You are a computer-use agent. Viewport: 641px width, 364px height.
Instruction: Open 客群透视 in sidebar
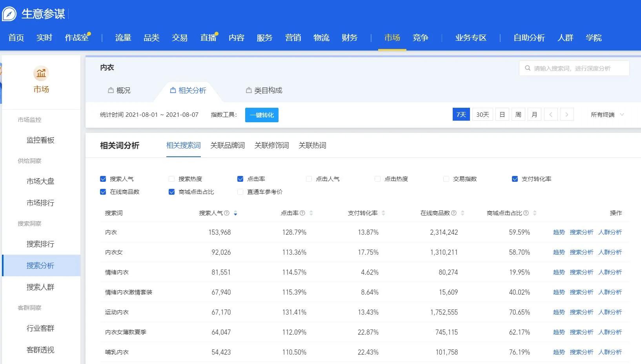pos(40,350)
